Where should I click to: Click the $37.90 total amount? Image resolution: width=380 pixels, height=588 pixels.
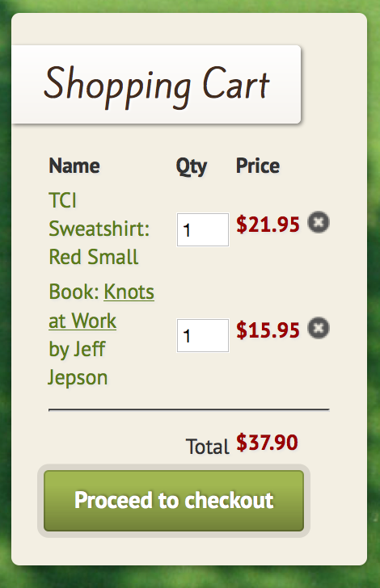click(x=267, y=442)
